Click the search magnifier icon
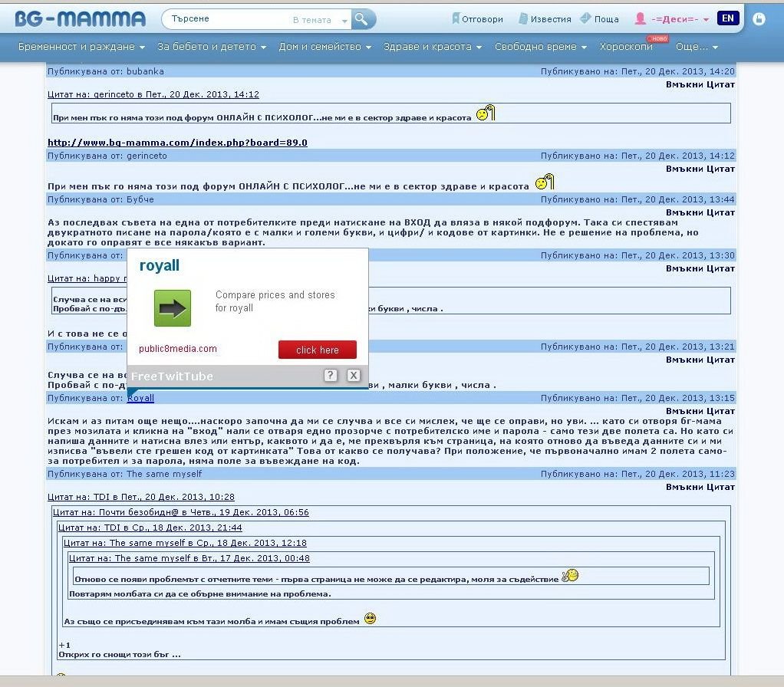 point(363,19)
